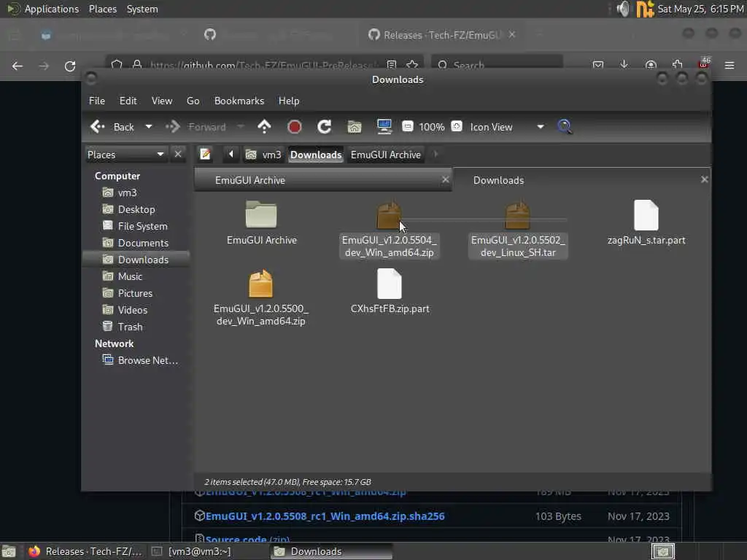
Task: Select the vm3 path bar button
Action: pyautogui.click(x=263, y=155)
